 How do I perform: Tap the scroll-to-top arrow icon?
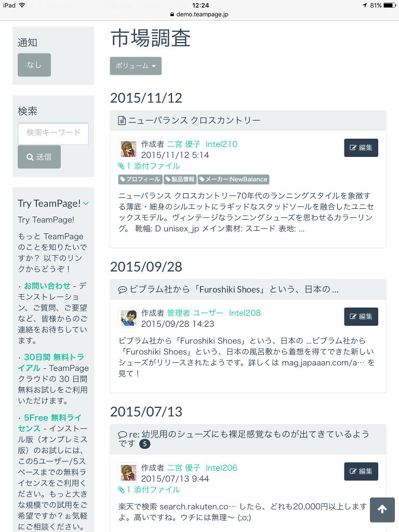pyautogui.click(x=382, y=509)
